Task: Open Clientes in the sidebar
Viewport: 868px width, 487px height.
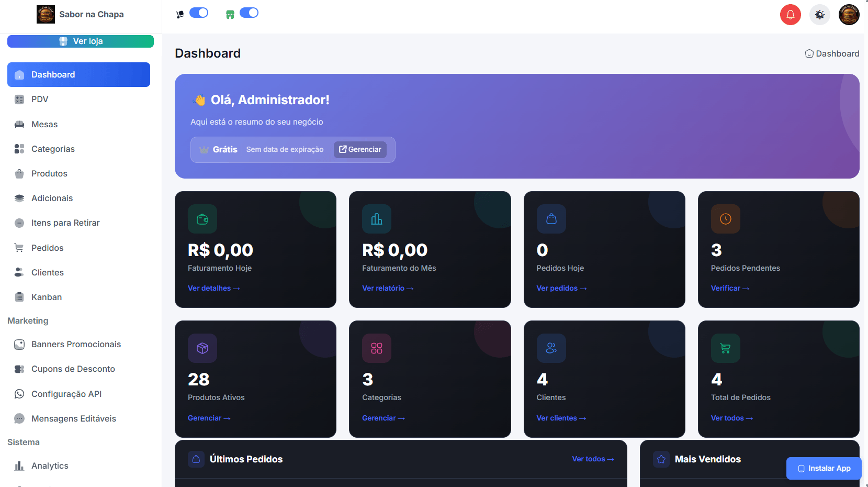Action: [78, 272]
